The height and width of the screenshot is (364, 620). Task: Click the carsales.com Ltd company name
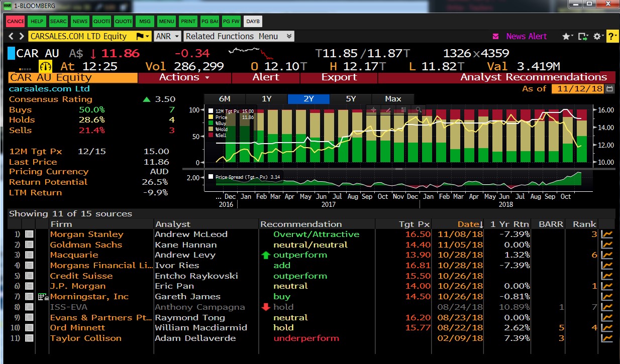[49, 89]
